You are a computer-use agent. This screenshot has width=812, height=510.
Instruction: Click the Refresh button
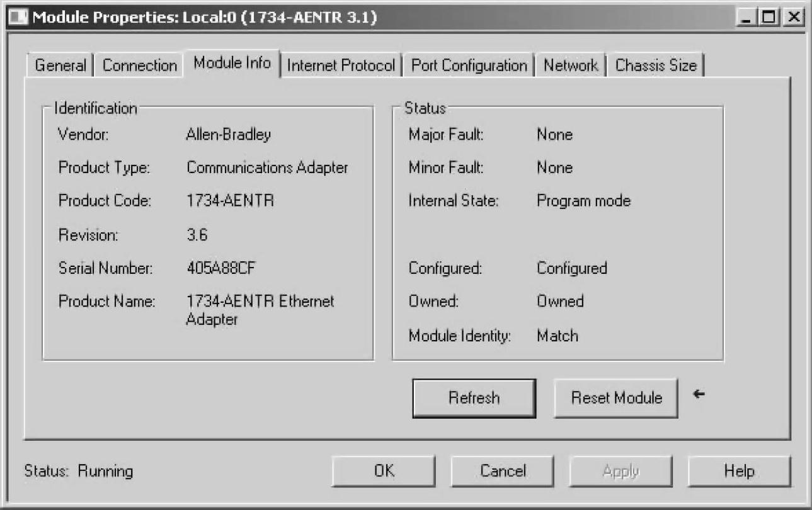coord(474,398)
